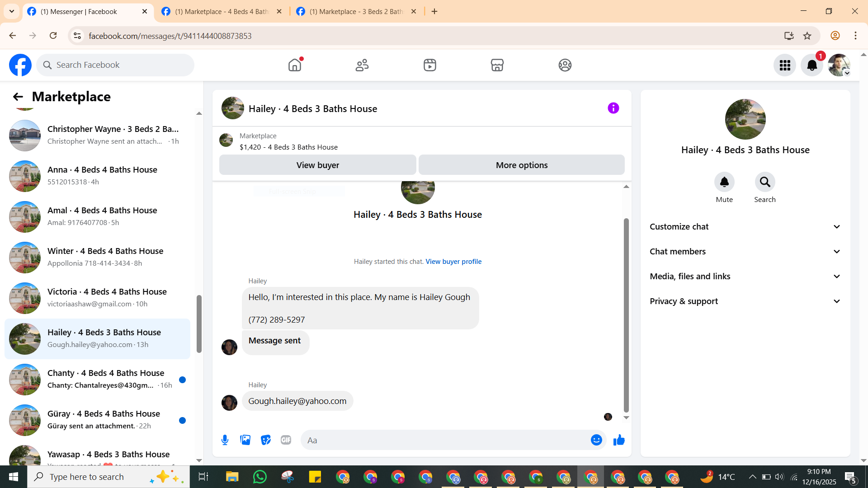
Task: Click the house thumbnail in right panel
Action: pos(745,119)
